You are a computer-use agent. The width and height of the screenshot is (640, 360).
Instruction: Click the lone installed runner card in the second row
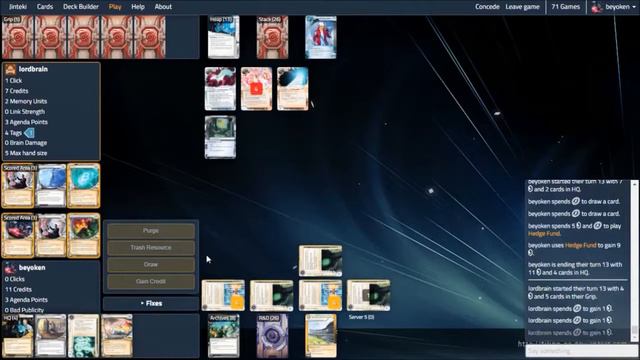220,137
